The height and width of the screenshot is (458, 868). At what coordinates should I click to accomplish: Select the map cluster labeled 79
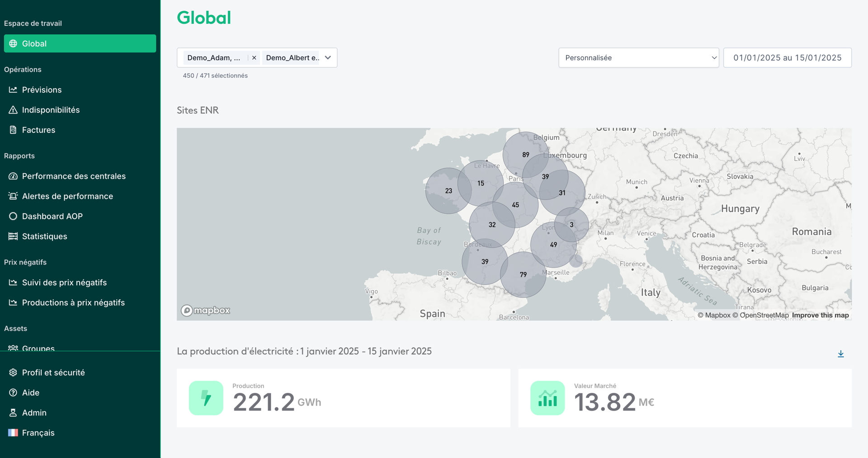pyautogui.click(x=523, y=274)
